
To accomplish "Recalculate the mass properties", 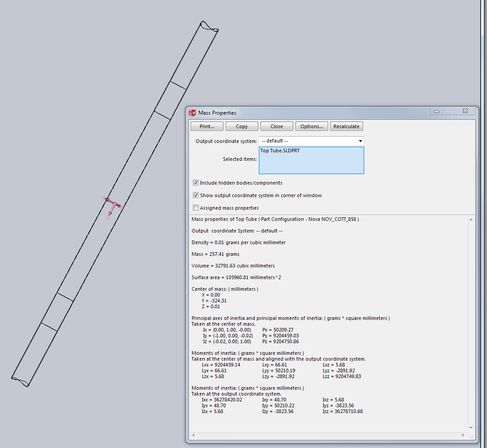I will tap(346, 126).
